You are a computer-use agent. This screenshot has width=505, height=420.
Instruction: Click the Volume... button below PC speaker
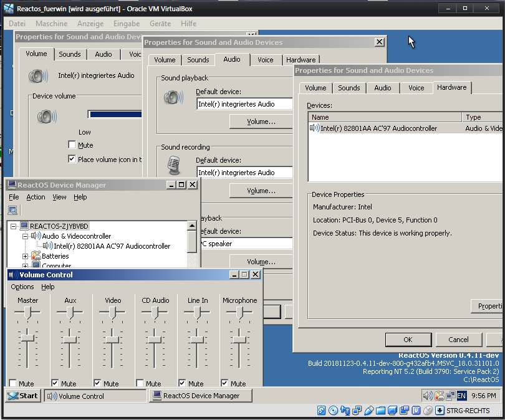tap(261, 262)
